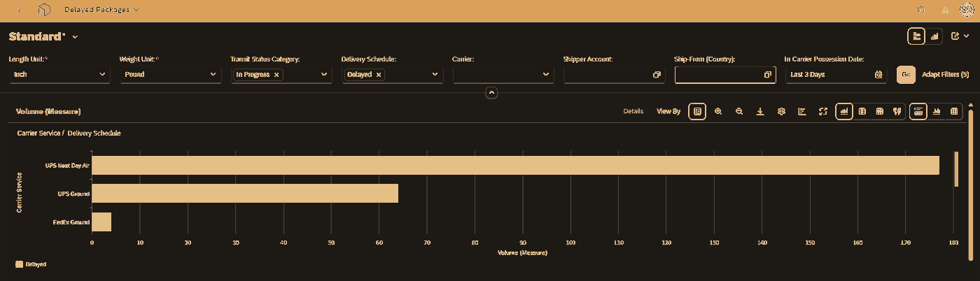Open the Length Unit dropdown
This screenshot has width=980, height=281.
102,74
